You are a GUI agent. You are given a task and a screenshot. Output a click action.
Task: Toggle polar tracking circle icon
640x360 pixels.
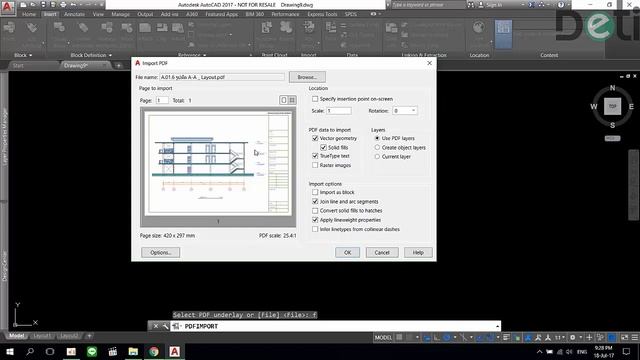click(x=447, y=337)
